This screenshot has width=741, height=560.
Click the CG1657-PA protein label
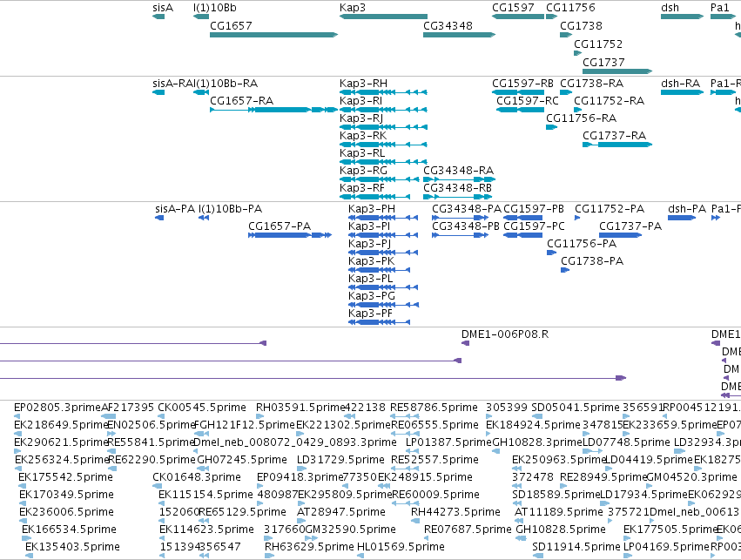[280, 226]
